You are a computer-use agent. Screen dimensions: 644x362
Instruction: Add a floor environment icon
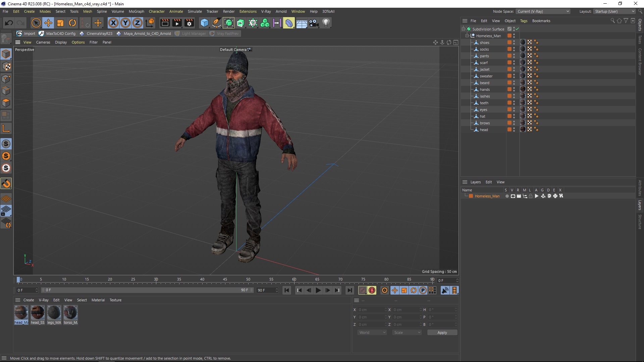point(302,23)
